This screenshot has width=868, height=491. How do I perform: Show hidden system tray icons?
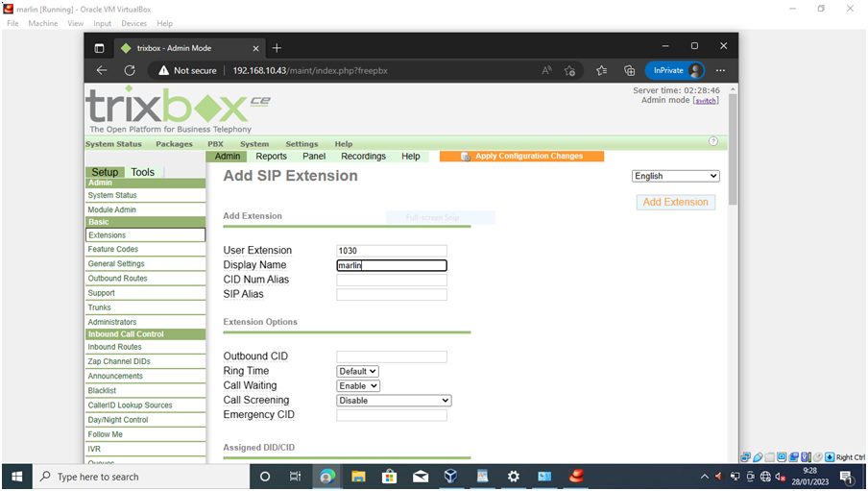(x=704, y=477)
